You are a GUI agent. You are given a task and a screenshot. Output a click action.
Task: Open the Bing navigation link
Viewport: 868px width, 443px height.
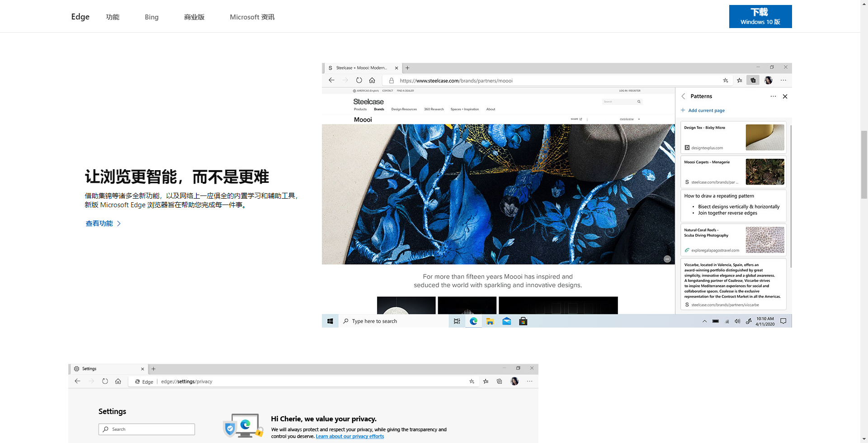pos(151,17)
